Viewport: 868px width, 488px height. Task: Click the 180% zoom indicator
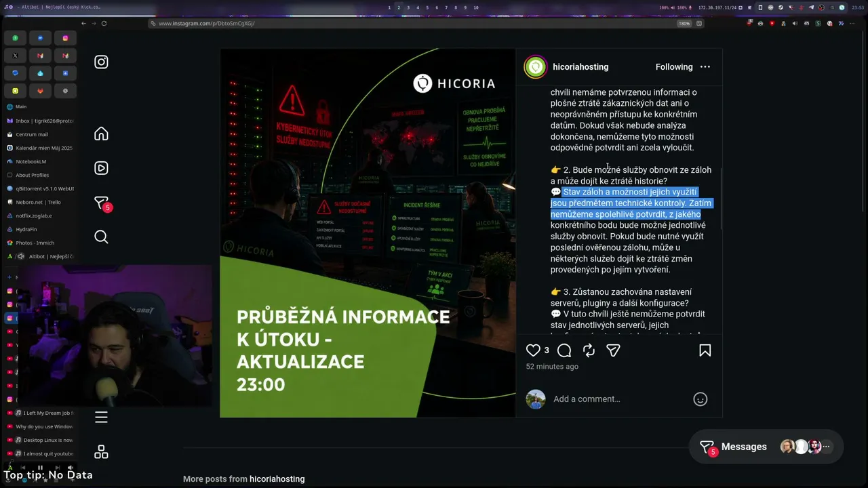pyautogui.click(x=684, y=23)
